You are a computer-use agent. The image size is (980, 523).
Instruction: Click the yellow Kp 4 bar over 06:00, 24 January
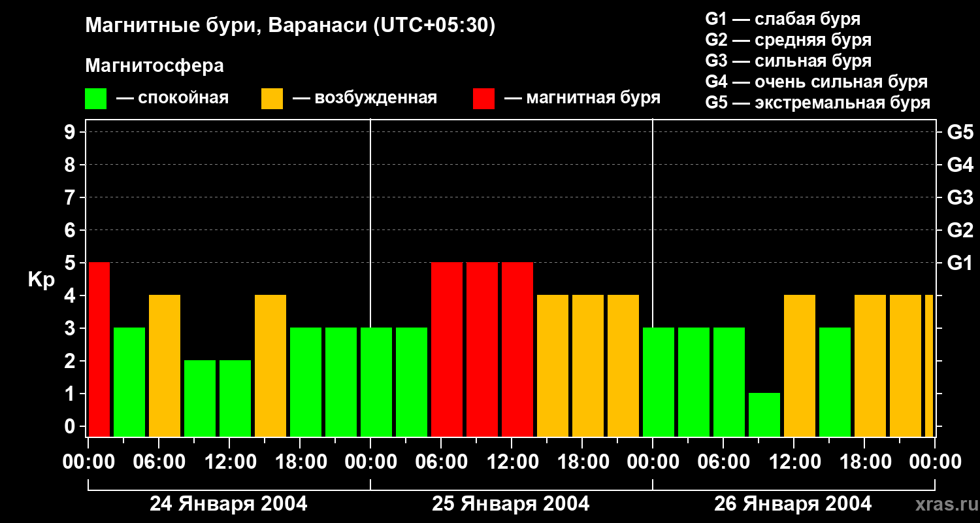[x=165, y=365]
